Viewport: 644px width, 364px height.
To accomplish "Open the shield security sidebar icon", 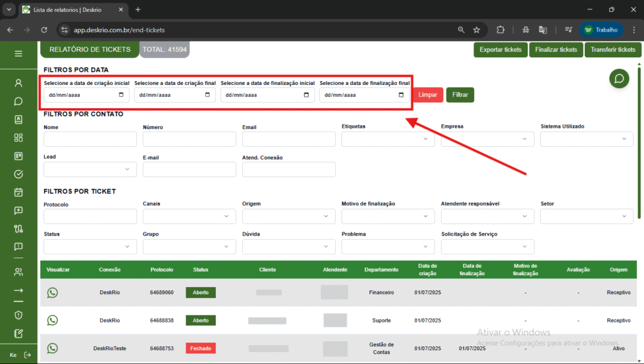I will click(x=18, y=315).
